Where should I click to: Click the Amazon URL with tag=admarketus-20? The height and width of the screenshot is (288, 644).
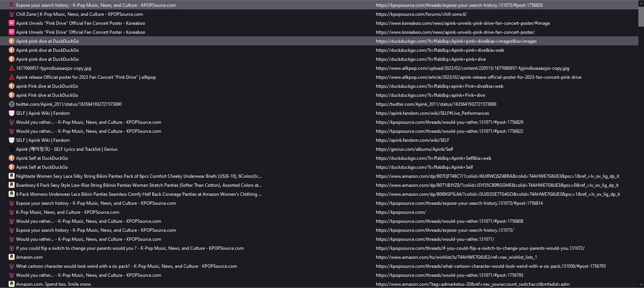pyautogui.click(x=473, y=284)
